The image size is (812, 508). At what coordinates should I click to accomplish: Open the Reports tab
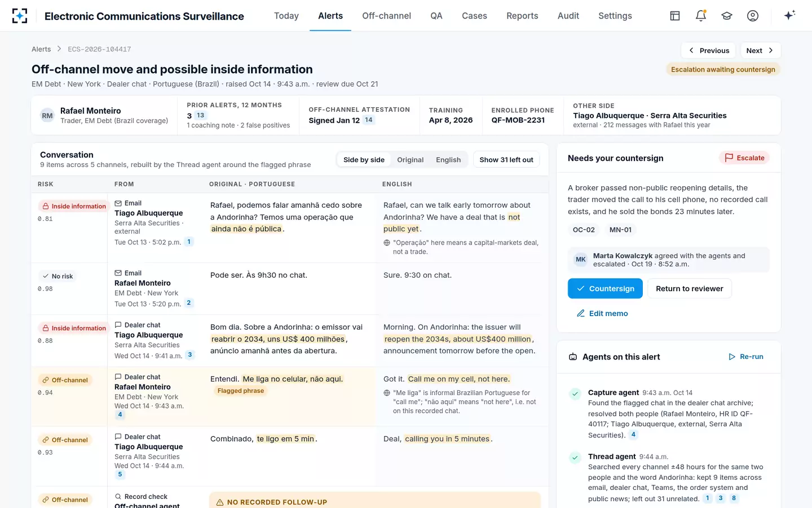pos(522,16)
